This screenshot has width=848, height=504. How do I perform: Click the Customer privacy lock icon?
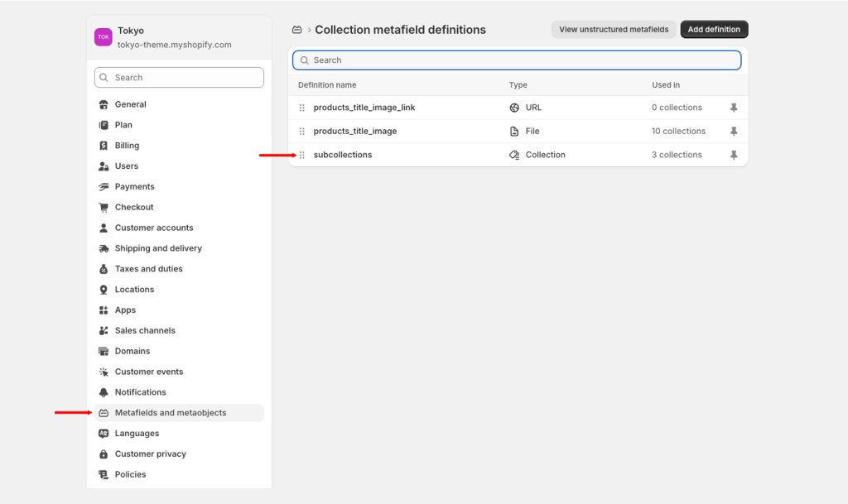pos(104,454)
